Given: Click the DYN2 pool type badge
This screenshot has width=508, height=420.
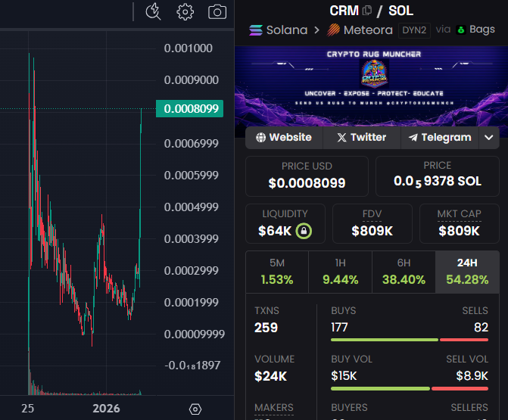Looking at the screenshot, I should pos(414,30).
